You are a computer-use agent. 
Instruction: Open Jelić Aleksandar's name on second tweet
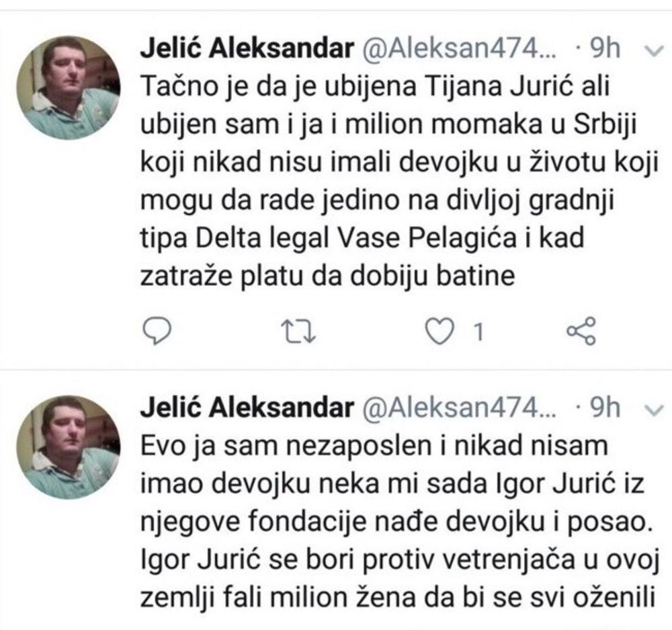(x=245, y=407)
